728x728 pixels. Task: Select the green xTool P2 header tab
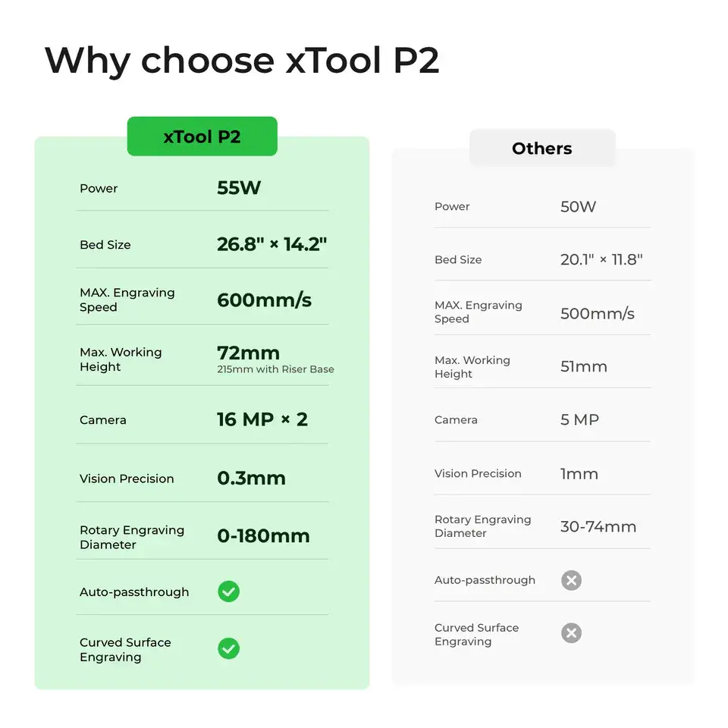tap(202, 136)
